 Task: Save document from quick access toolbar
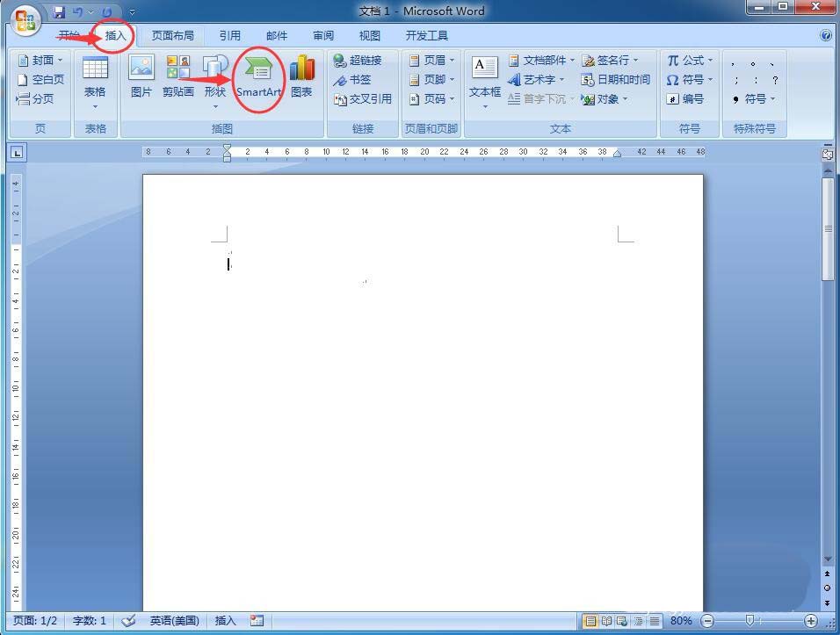[59, 11]
